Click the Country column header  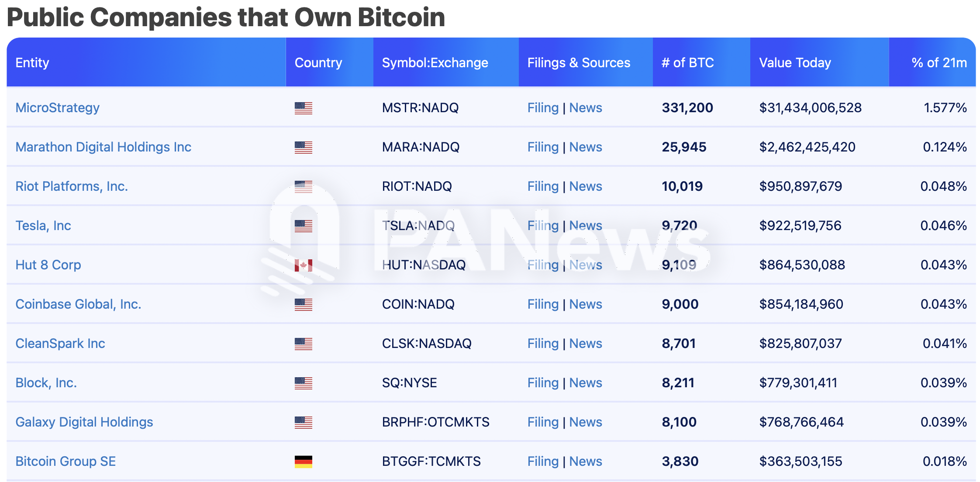[318, 62]
